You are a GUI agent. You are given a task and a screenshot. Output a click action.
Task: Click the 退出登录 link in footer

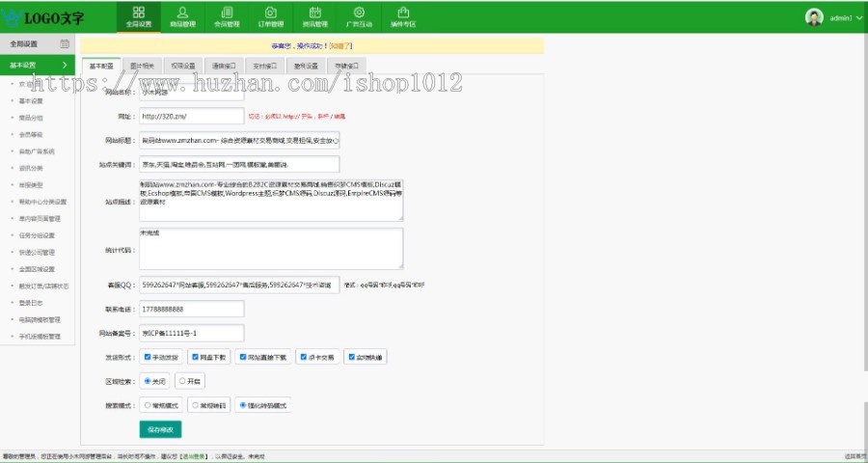pos(194,457)
